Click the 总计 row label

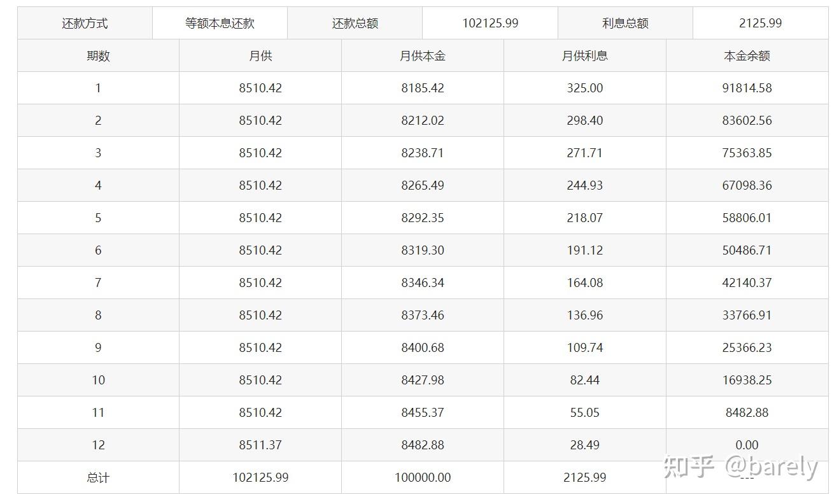(98, 478)
